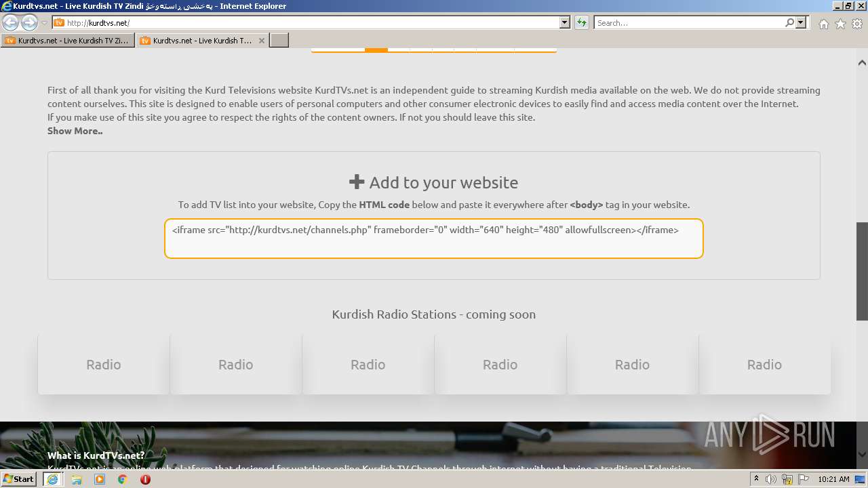
Task: Click the page scrollbar down arrow
Action: click(x=862, y=454)
